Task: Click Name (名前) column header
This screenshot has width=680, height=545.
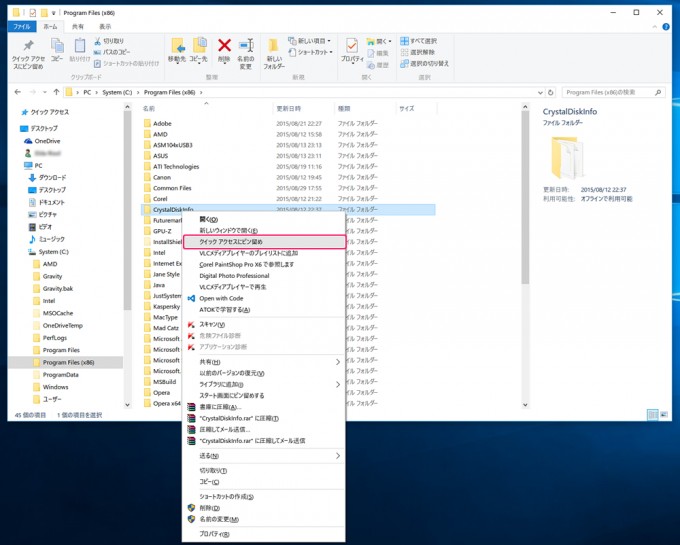Action: (x=206, y=108)
